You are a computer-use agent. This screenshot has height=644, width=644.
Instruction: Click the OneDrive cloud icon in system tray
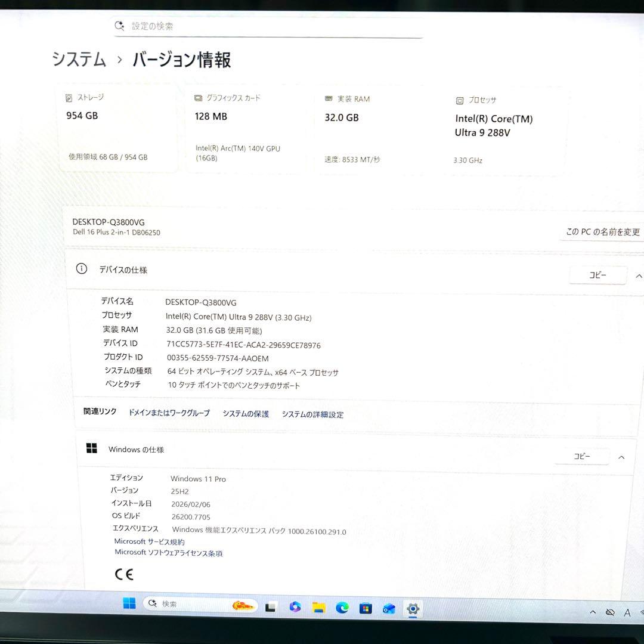(610, 612)
